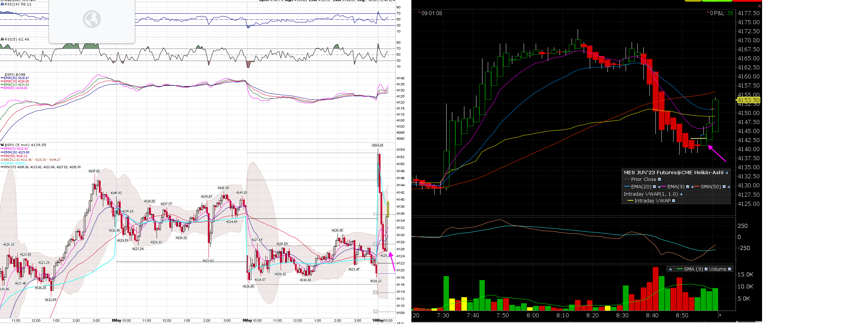The image size is (868, 325).
Task: Click the yellow button at top
Action: coord(693,1)
